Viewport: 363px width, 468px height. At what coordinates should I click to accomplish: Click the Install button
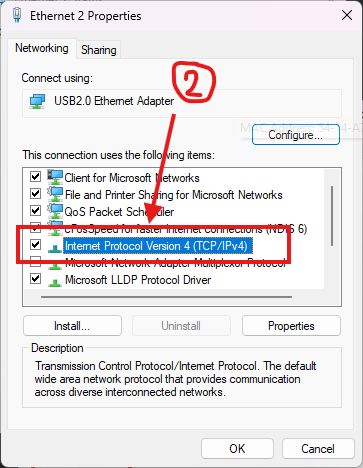click(72, 326)
